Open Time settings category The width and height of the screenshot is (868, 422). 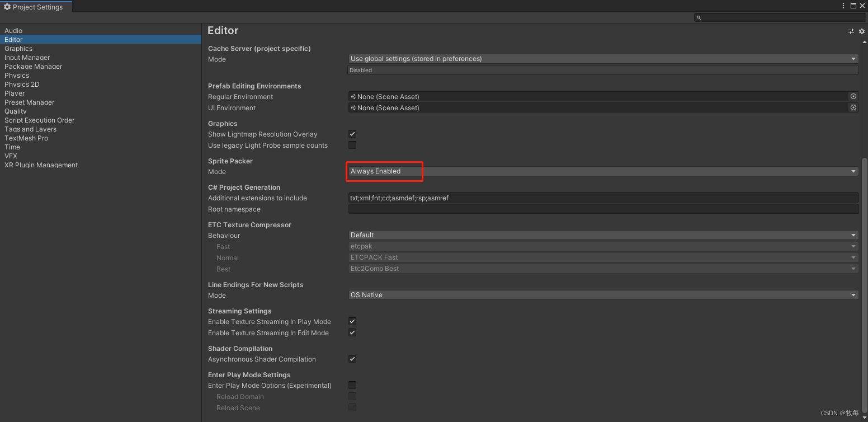pos(12,147)
